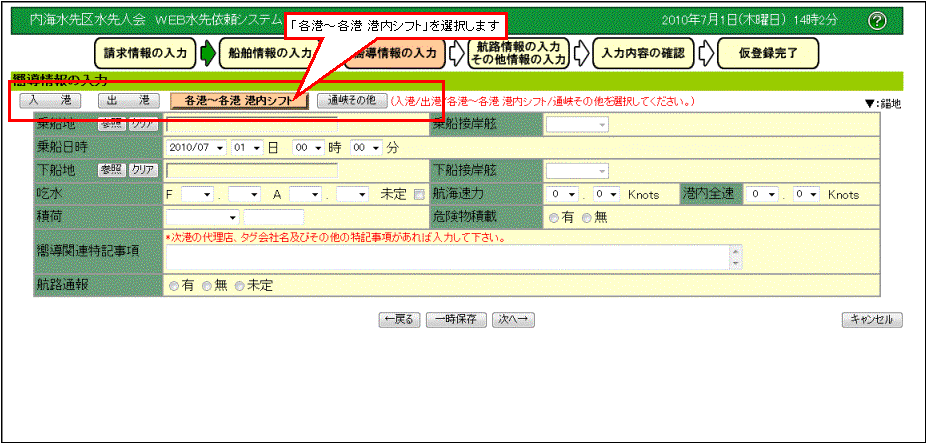Open the 積荷 cargo dropdown
926x443 pixels.
[x=203, y=216]
